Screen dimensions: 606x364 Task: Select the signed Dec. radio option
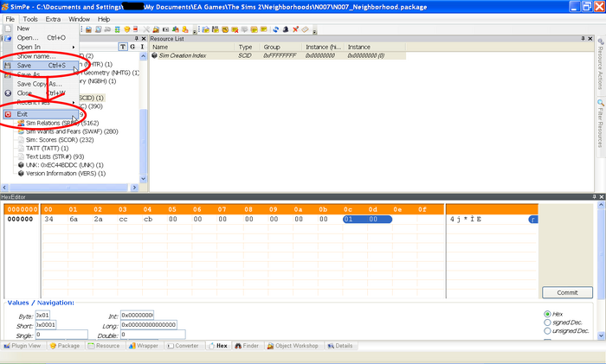pyautogui.click(x=547, y=322)
